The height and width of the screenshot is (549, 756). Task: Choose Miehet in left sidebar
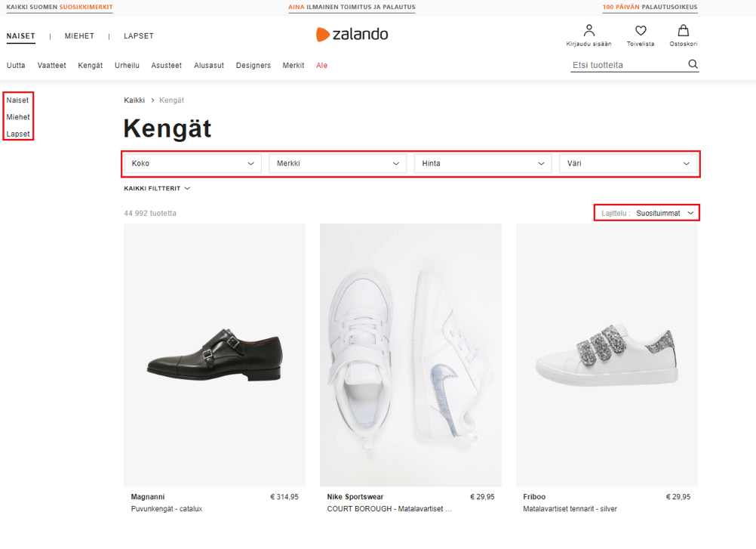click(x=18, y=117)
